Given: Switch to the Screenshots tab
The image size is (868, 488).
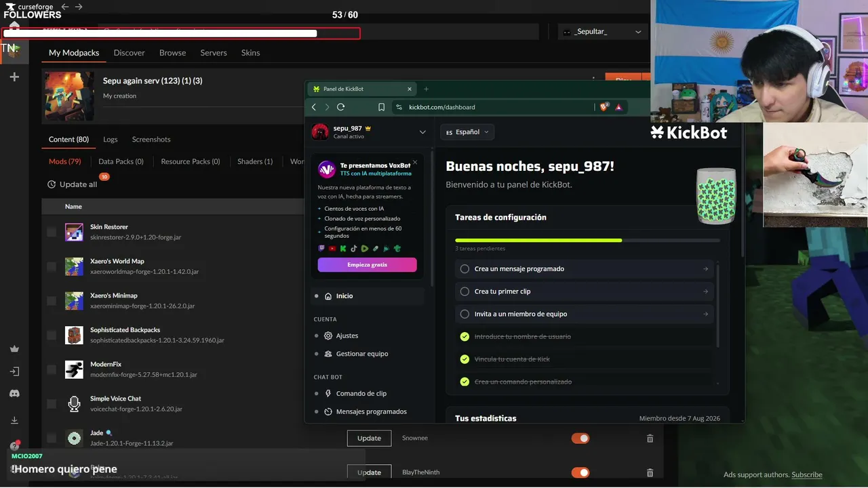Looking at the screenshot, I should tap(151, 140).
